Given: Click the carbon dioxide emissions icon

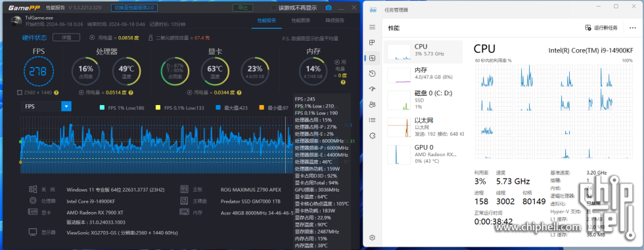Looking at the screenshot, I should pyautogui.click(x=150, y=37).
